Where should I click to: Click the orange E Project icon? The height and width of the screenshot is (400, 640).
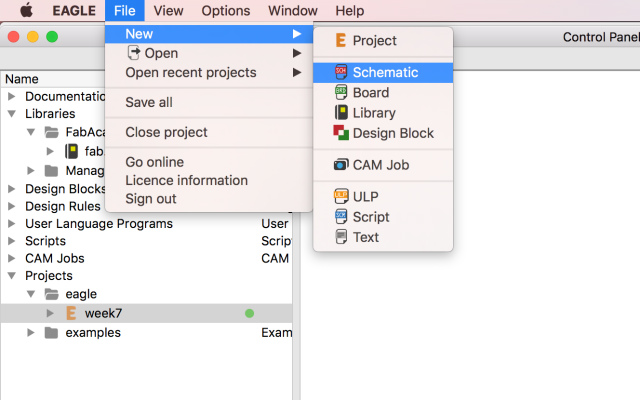coord(341,40)
